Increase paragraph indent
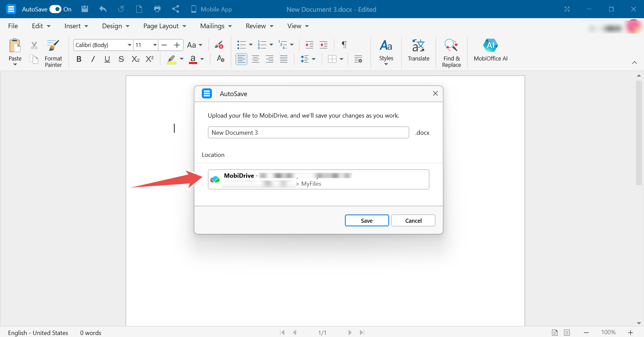Image resolution: width=644 pixels, height=337 pixels. click(324, 45)
